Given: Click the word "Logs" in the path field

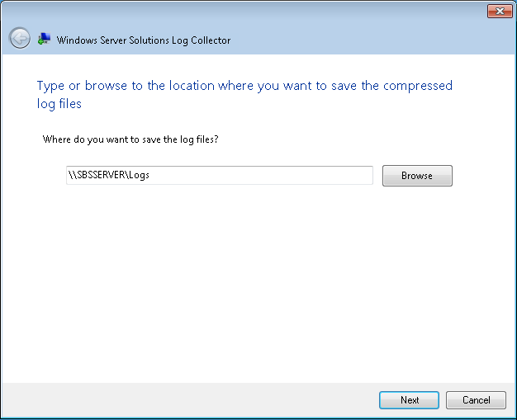Looking at the screenshot, I should [x=140, y=176].
